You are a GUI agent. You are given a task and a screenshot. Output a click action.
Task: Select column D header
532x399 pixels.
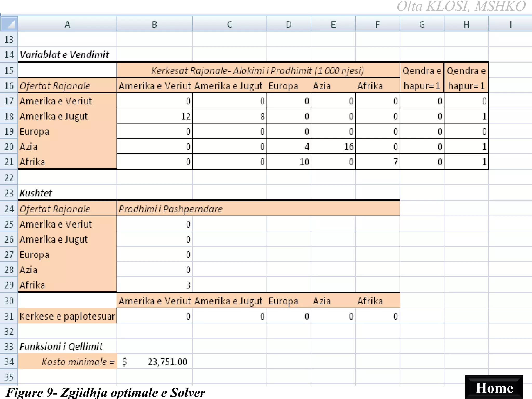289,24
